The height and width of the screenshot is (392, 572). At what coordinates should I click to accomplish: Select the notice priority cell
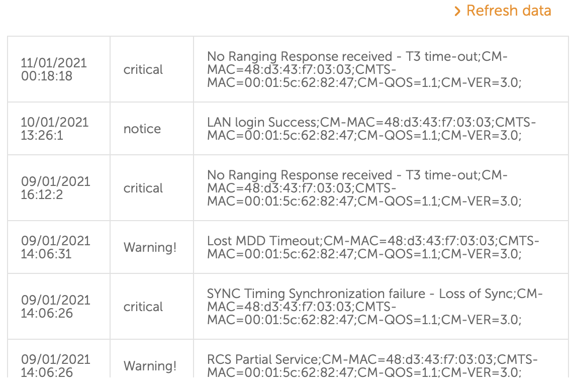pos(142,129)
